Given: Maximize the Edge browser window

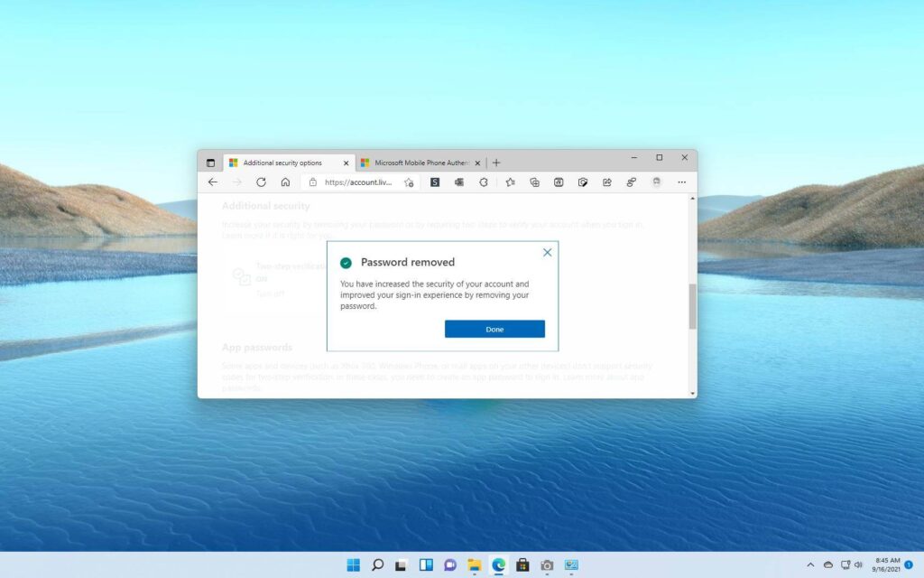Looking at the screenshot, I should click(x=660, y=157).
